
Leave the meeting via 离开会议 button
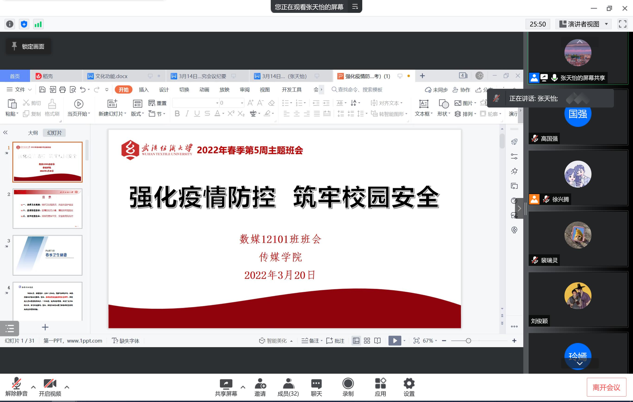click(605, 387)
